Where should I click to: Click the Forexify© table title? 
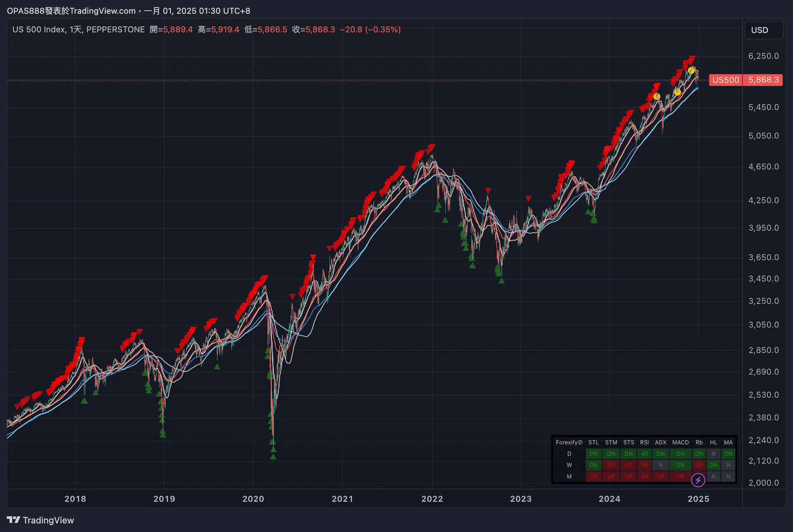pos(569,442)
